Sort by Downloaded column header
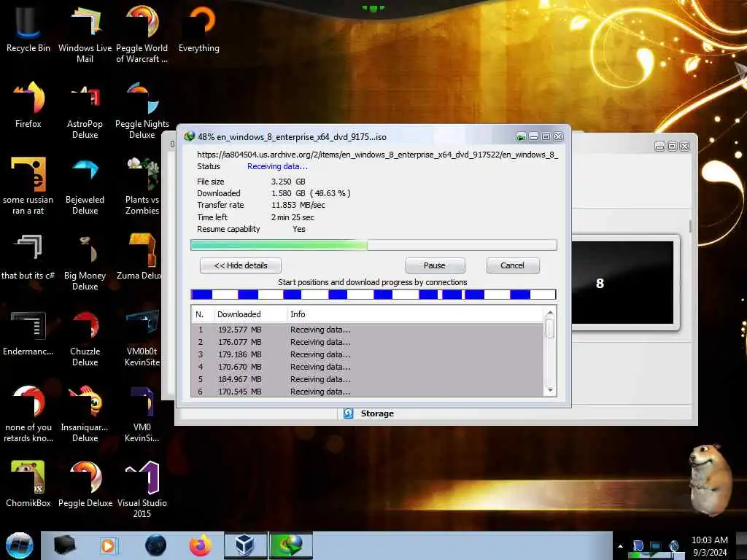The width and height of the screenshot is (747, 560). pyautogui.click(x=250, y=314)
